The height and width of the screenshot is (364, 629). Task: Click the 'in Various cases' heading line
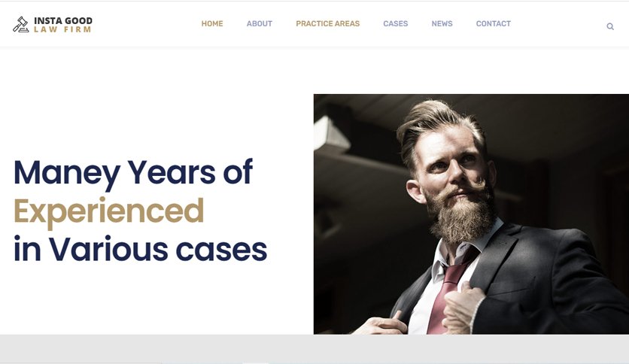pos(141,250)
